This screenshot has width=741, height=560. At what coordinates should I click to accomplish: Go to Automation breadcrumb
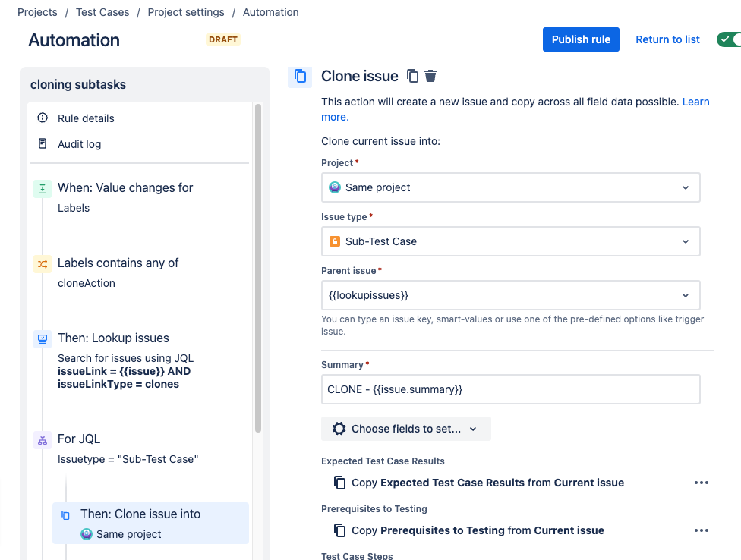[x=271, y=12]
